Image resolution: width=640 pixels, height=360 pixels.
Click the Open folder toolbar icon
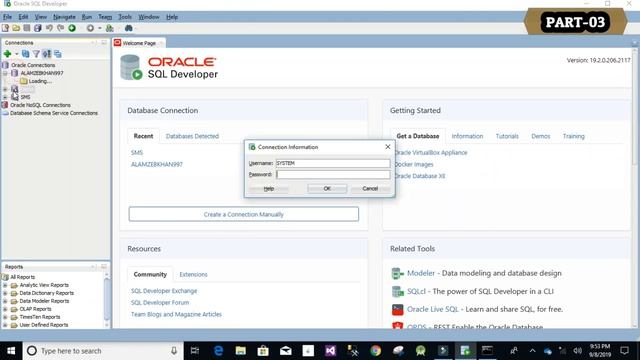coord(16,28)
